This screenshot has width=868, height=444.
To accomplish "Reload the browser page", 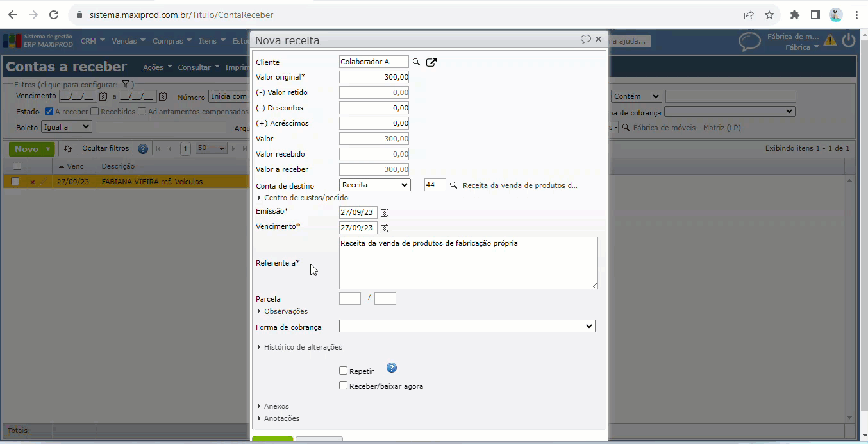I will point(54,15).
